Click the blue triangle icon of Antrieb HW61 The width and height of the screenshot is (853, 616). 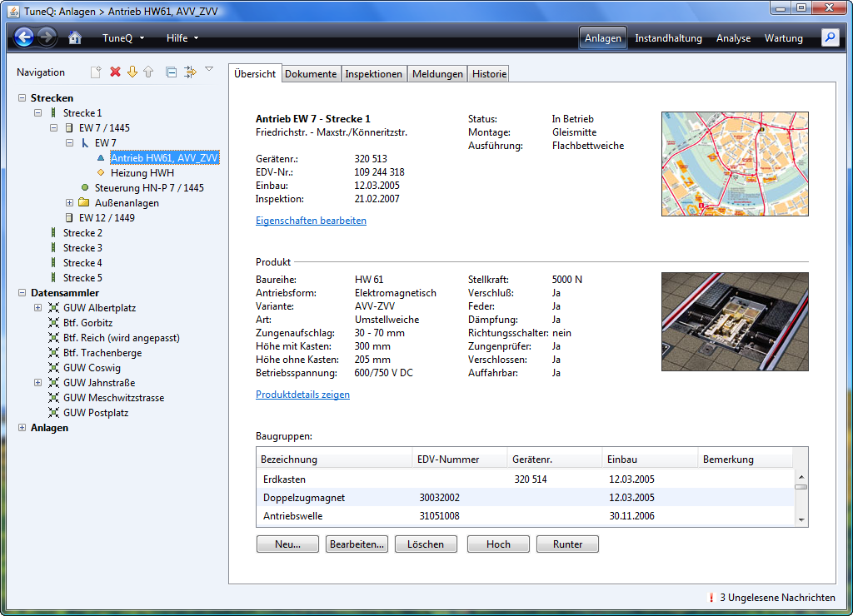(101, 157)
